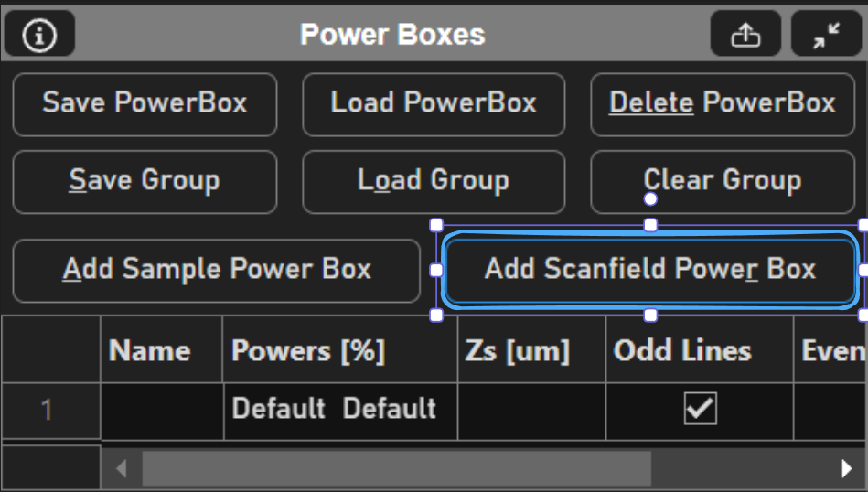Click the scroll left arrow of the table

click(121, 469)
